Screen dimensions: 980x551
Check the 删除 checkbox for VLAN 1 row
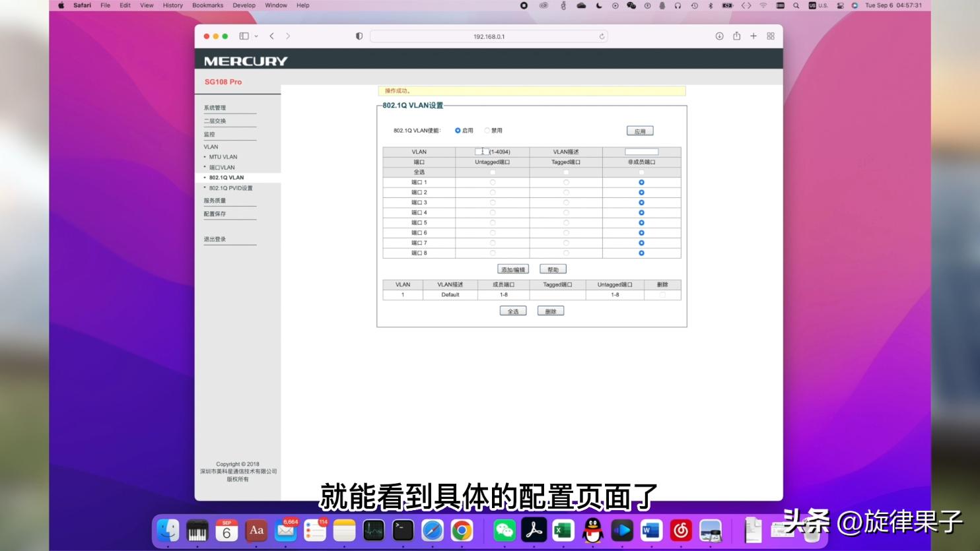pyautogui.click(x=662, y=294)
